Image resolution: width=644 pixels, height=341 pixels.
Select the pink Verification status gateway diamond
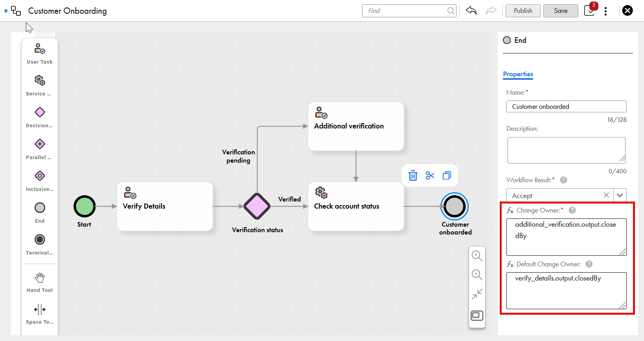pyautogui.click(x=257, y=206)
